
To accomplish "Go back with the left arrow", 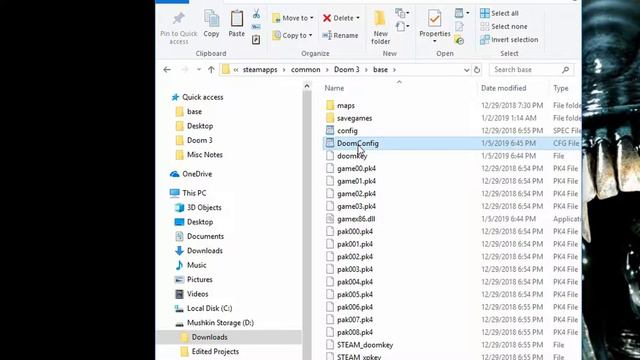I will coord(167,70).
